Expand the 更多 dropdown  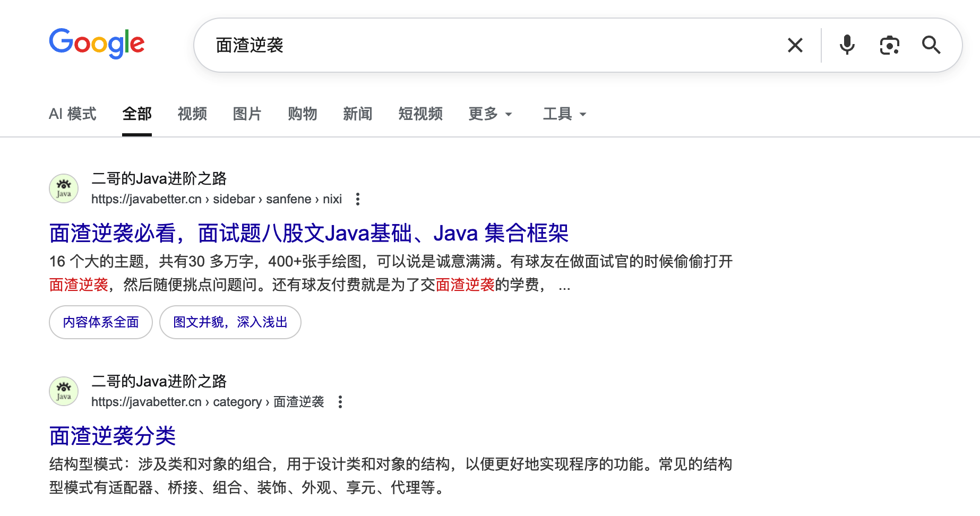[490, 114]
